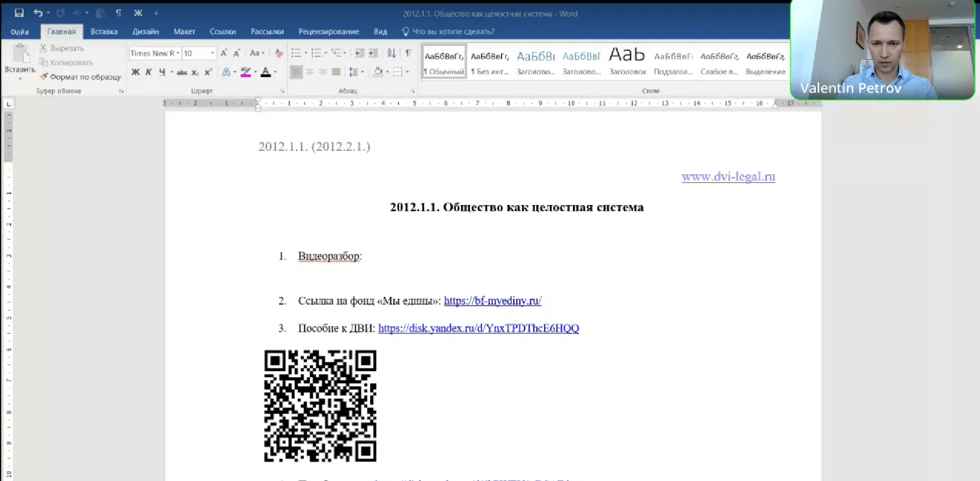Open the Вид tab
Viewport: 980px width, 481px height.
coord(381,32)
